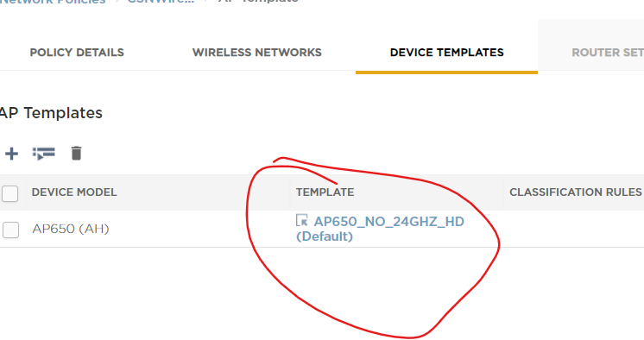Open the Policy Details tab
644x340 pixels.
click(x=77, y=53)
